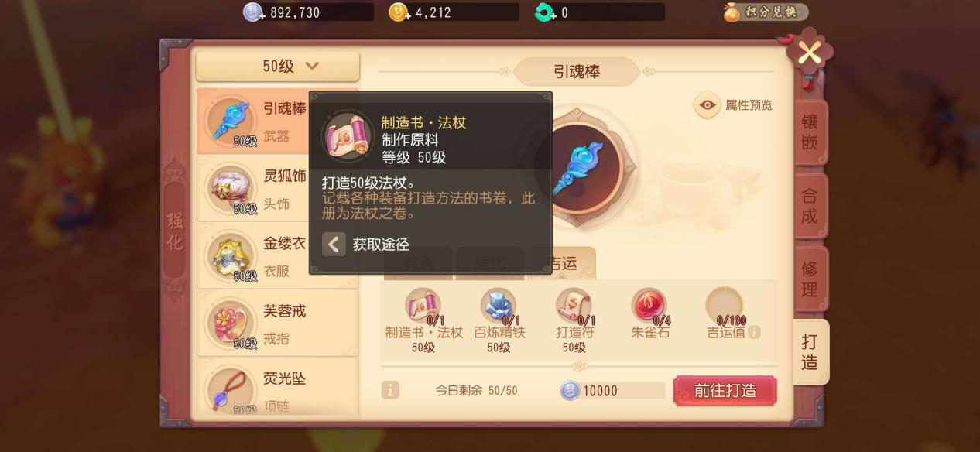Select the 打造符 scroll icon
This screenshot has height=452, width=980.
point(574,306)
